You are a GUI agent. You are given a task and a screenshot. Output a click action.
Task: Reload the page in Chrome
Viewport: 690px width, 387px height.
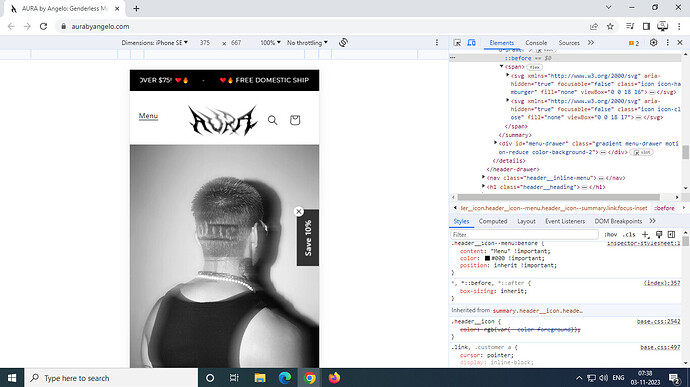click(43, 26)
